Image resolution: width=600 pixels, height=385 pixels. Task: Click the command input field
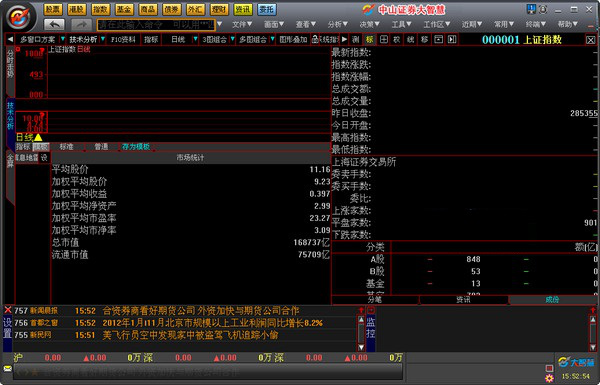point(156,25)
